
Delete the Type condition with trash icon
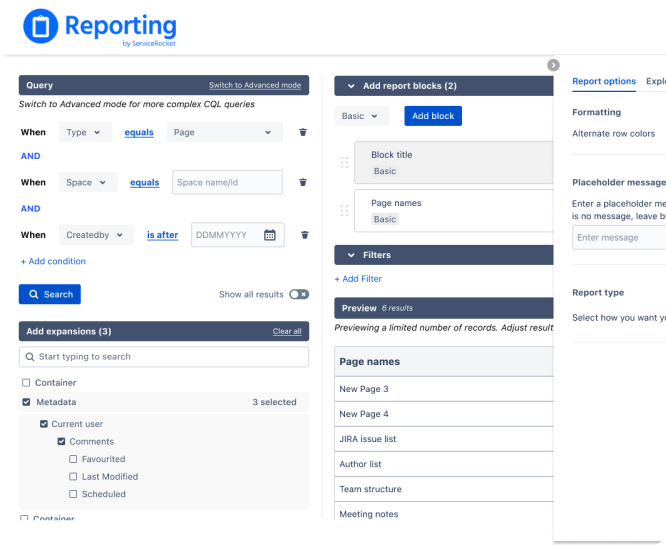click(x=303, y=132)
